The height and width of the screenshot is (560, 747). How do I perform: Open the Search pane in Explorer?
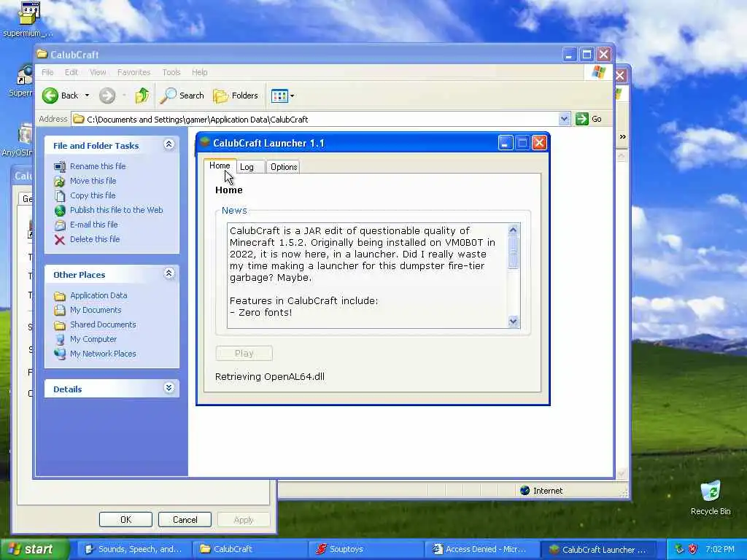click(x=182, y=96)
